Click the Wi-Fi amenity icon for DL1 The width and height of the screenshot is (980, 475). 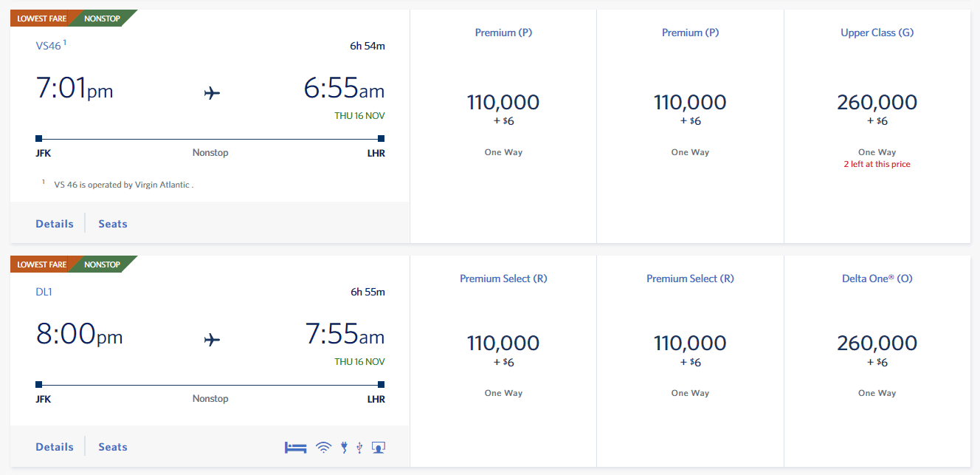click(323, 447)
